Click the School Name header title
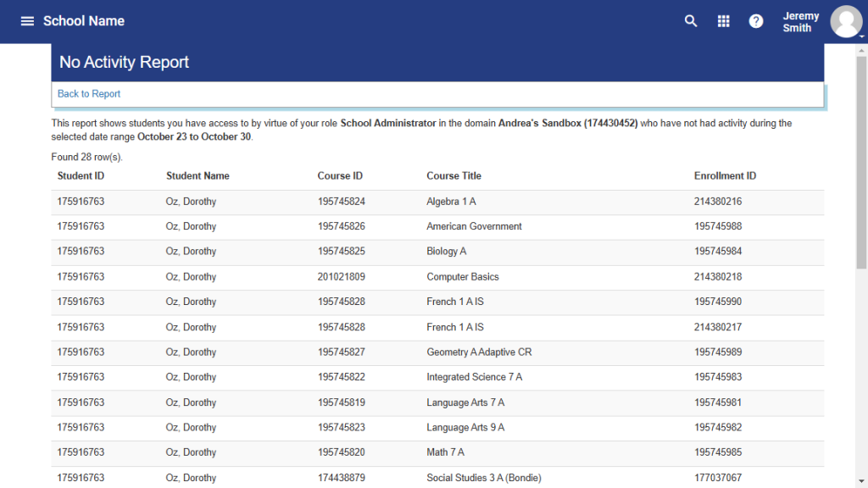Screen dimensions: 868x488 [x=84, y=21]
